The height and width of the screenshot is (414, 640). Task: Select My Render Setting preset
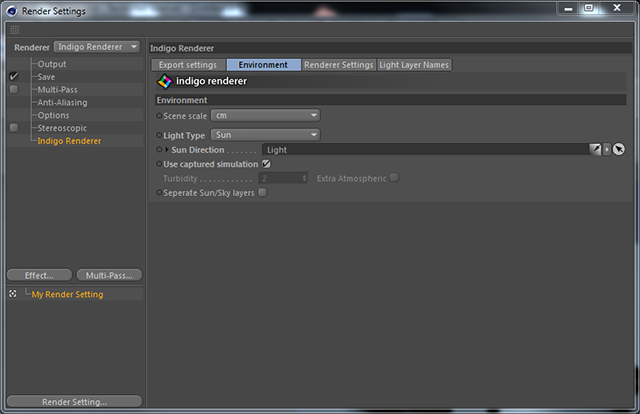tap(67, 294)
